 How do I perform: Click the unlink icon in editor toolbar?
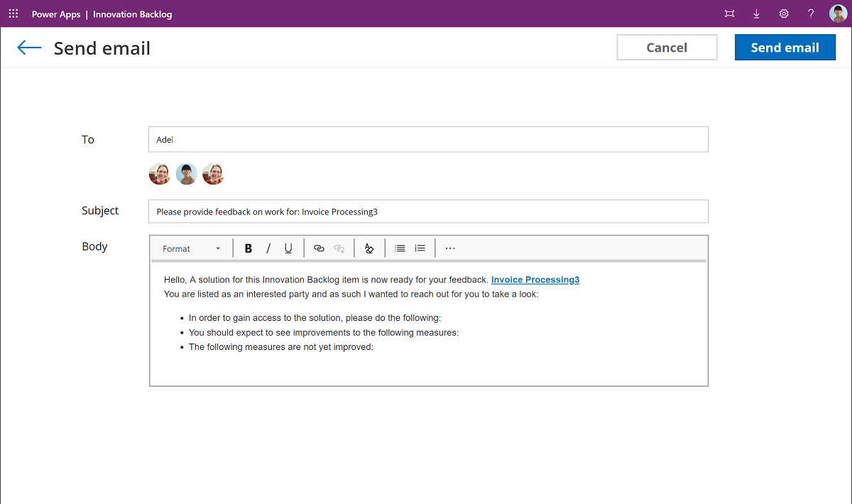coord(339,248)
